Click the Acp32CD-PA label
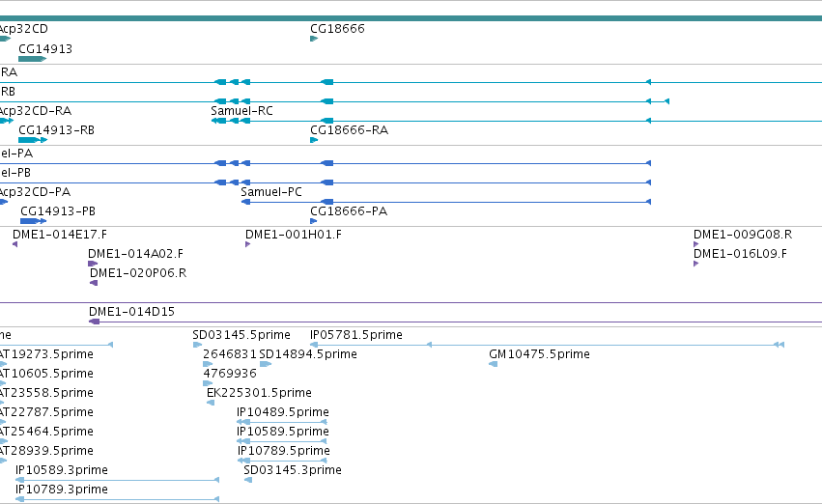The image size is (822, 504). tap(35, 192)
